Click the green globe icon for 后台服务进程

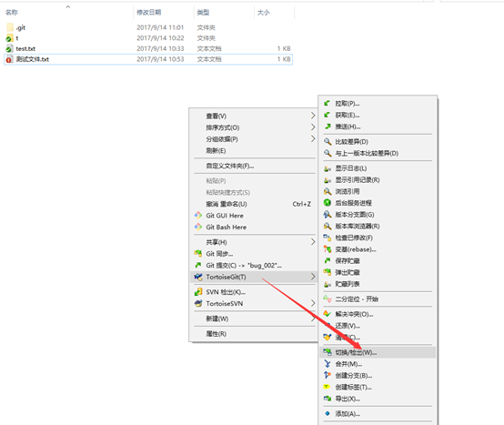click(x=328, y=203)
